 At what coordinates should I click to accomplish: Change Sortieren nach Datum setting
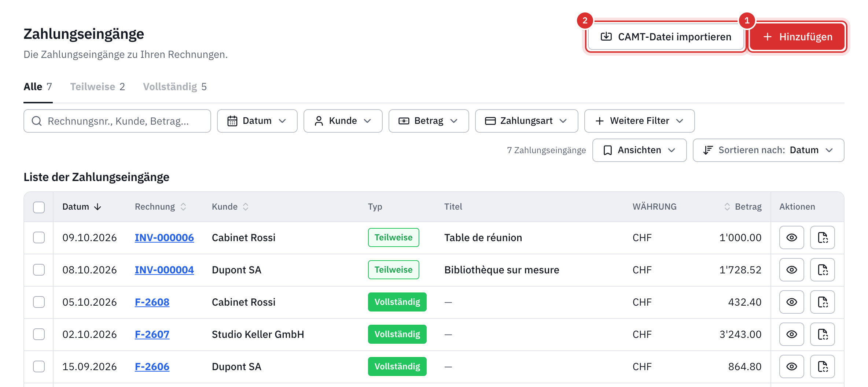point(768,150)
